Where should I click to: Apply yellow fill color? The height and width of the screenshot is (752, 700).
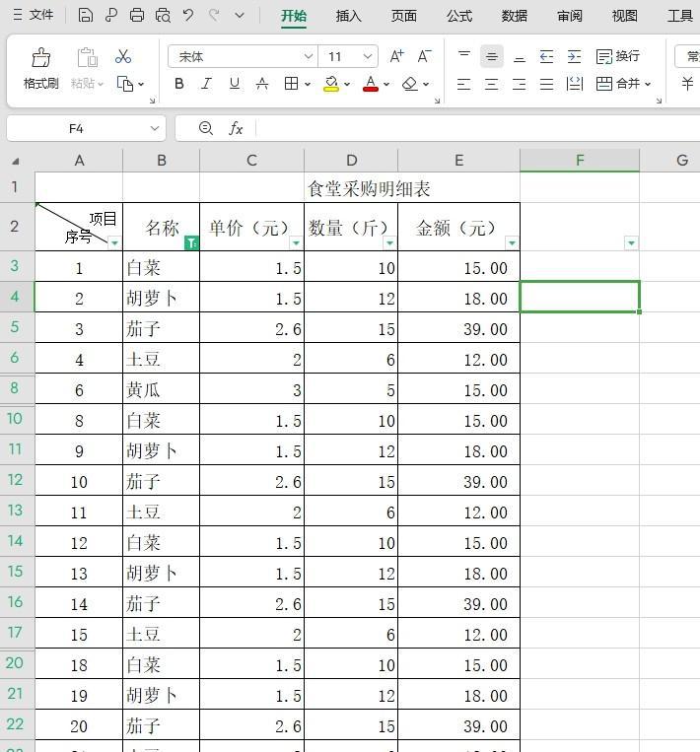point(331,84)
